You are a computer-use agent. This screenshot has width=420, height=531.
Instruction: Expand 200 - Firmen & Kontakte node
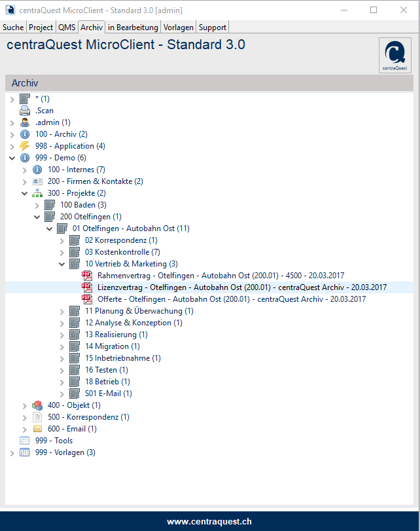tap(25, 182)
